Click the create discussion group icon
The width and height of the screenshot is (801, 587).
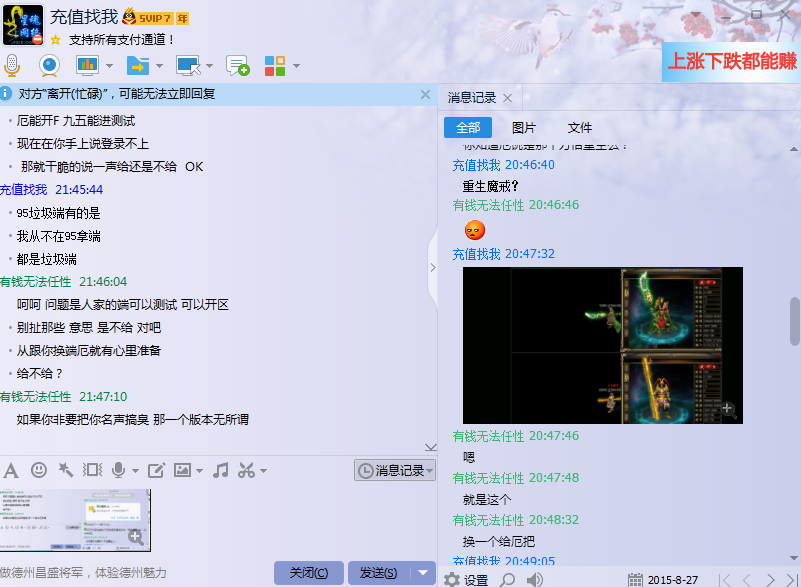click(x=237, y=66)
